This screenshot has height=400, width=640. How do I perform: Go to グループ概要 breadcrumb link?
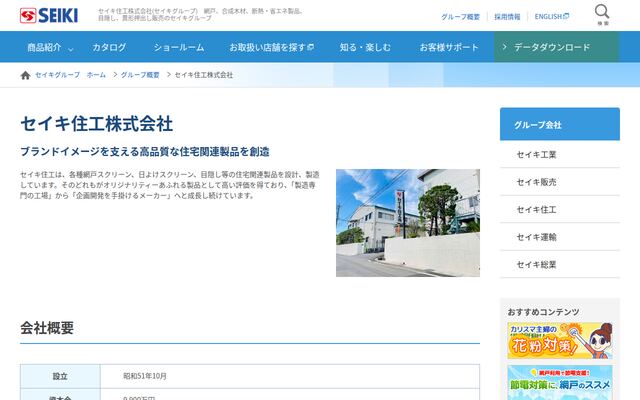[140, 75]
